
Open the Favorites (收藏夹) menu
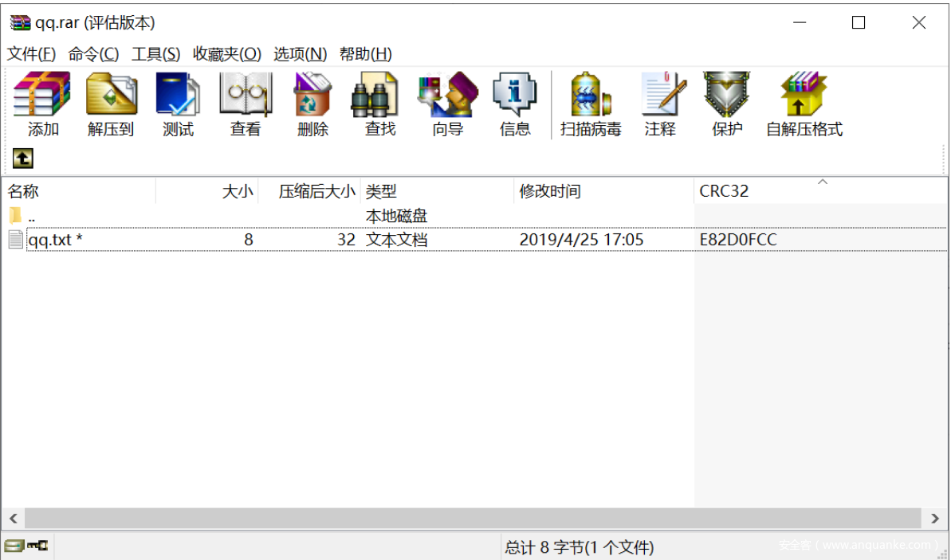click(227, 54)
